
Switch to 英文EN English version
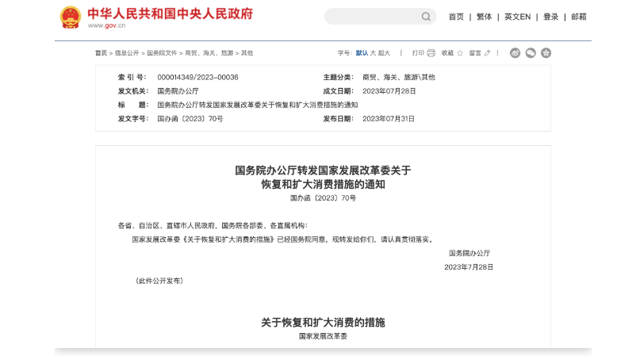[517, 17]
